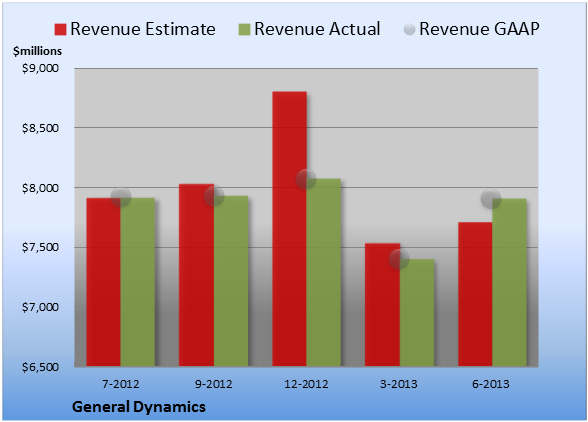This screenshot has width=588, height=422.
Task: Select the '7-2012' x-axis label
Action: tap(121, 384)
